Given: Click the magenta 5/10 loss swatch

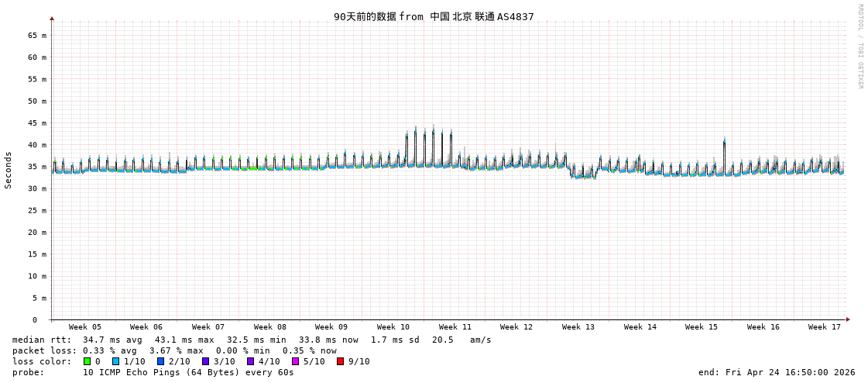Looking at the screenshot, I should (x=295, y=361).
